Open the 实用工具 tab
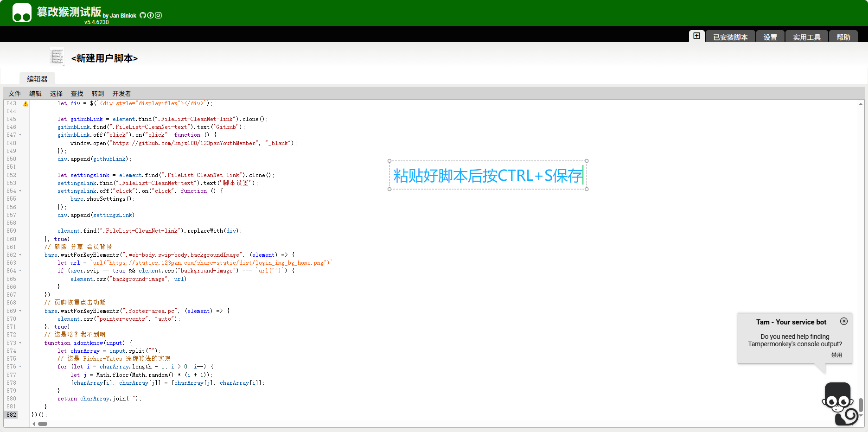The width and height of the screenshot is (868, 432). click(x=806, y=37)
